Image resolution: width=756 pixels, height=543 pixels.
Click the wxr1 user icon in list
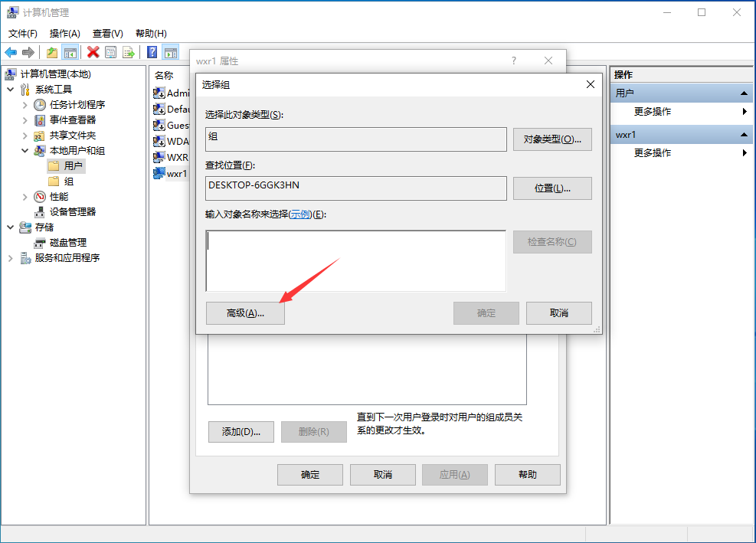click(x=159, y=173)
